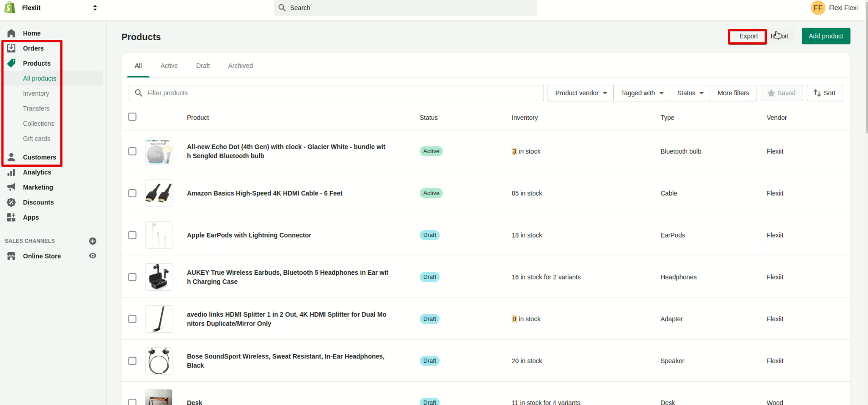
Task: Toggle the select-all products checkbox
Action: click(132, 117)
